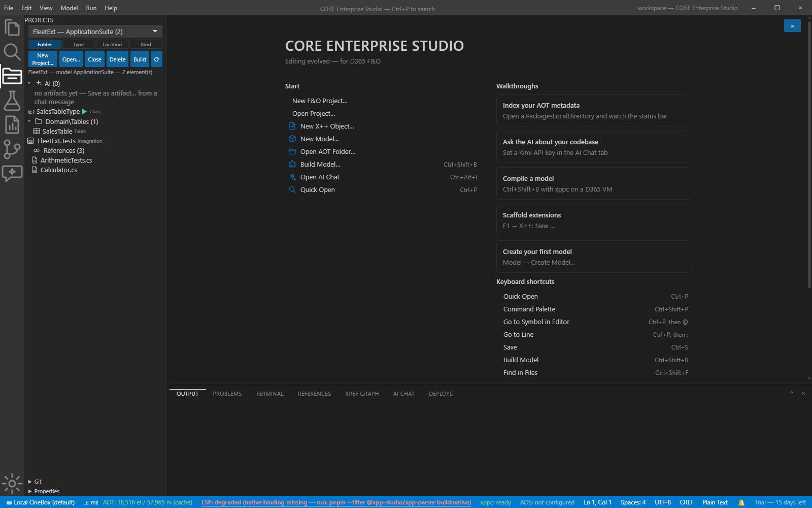The height and width of the screenshot is (508, 812).
Task: Open the AI Chat sidebar icon
Action: click(x=12, y=174)
